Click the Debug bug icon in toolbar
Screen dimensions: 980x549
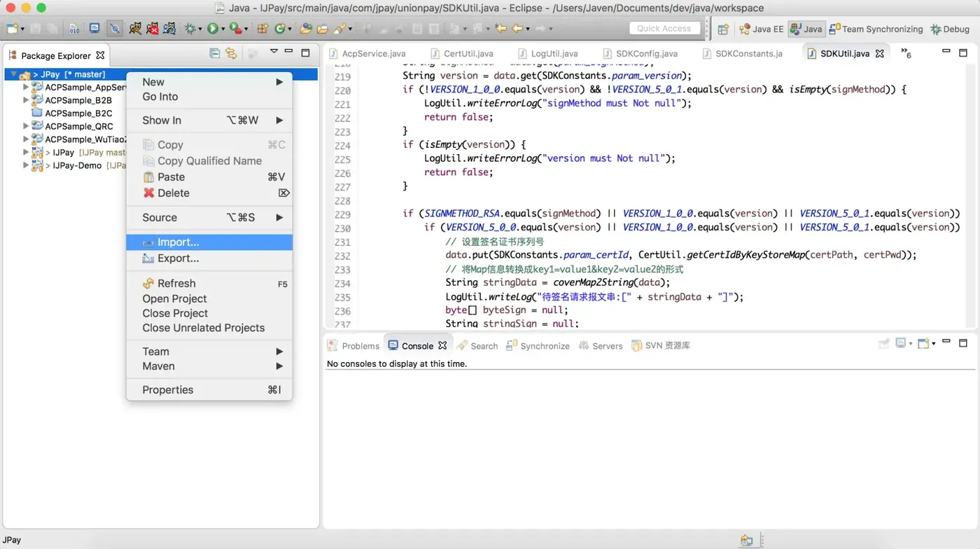click(x=190, y=29)
